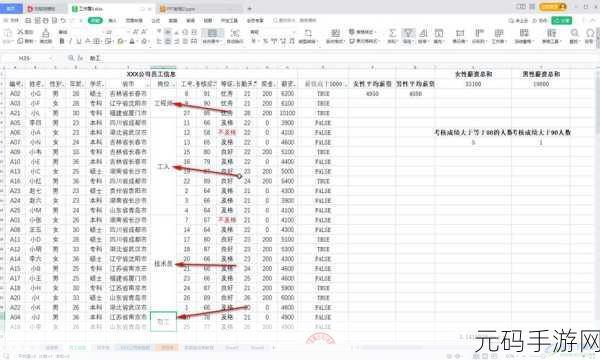Viewport: 600px width, 360px height.
Task: Click the Fill icon next to Sort
Action: point(439,33)
